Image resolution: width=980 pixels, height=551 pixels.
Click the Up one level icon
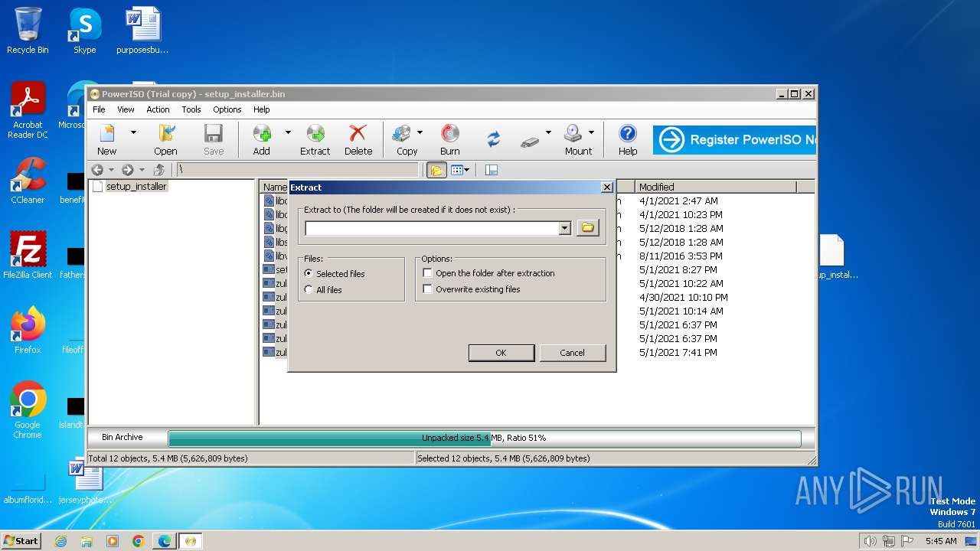[x=158, y=170]
